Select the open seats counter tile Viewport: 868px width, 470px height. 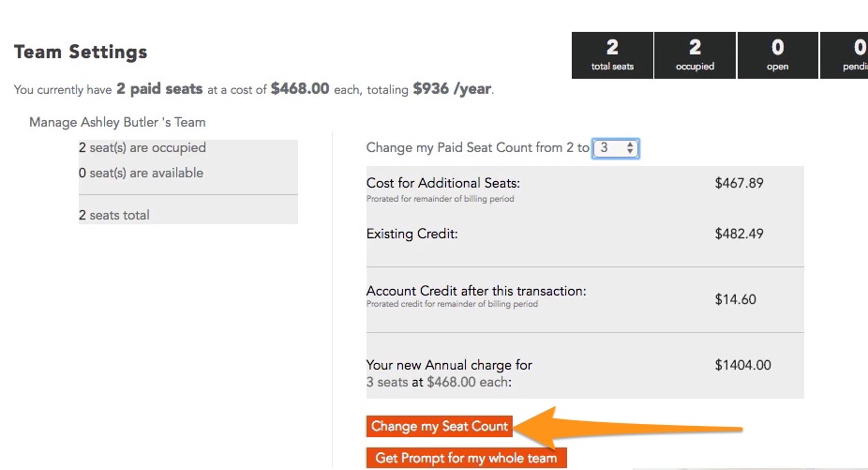click(777, 54)
